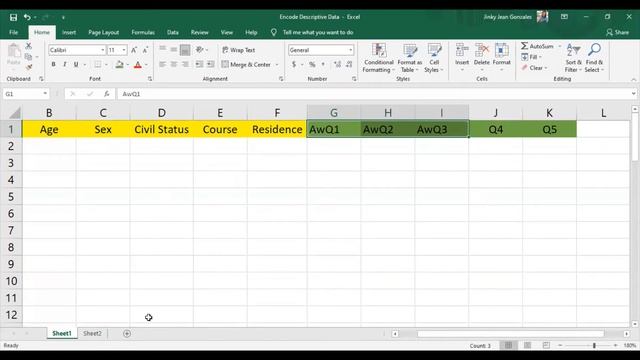Open the General number format dropdown
Image resolution: width=640 pixels, height=360 pixels.
click(350, 50)
